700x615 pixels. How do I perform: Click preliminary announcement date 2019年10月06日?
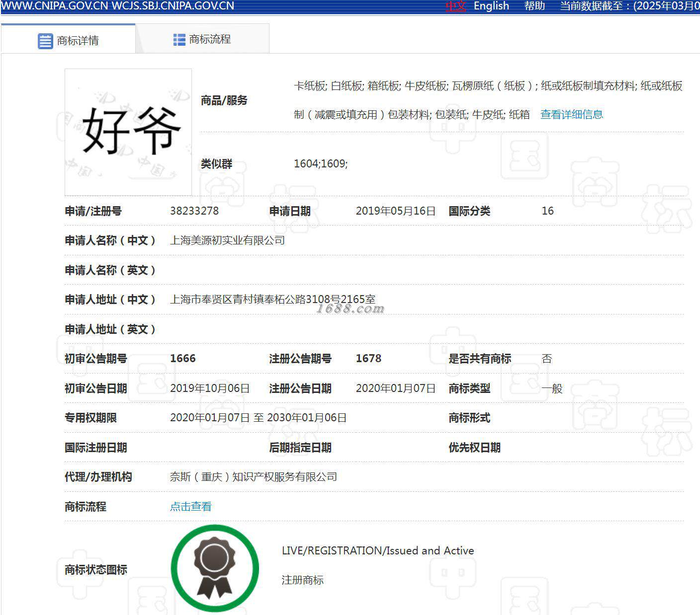point(210,388)
